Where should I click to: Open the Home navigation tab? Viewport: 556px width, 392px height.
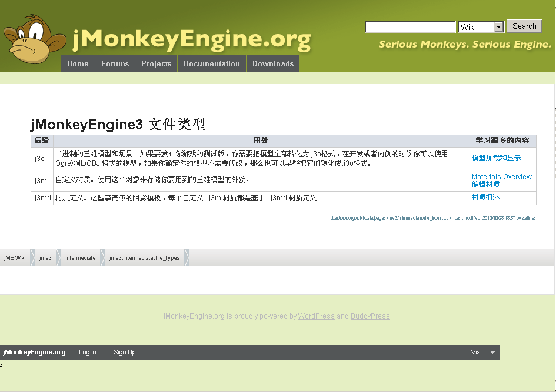(x=78, y=63)
